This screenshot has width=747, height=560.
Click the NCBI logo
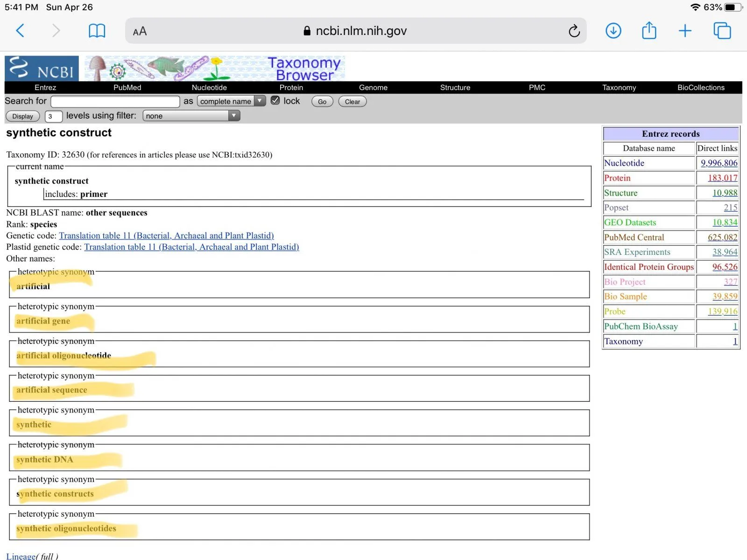(42, 69)
